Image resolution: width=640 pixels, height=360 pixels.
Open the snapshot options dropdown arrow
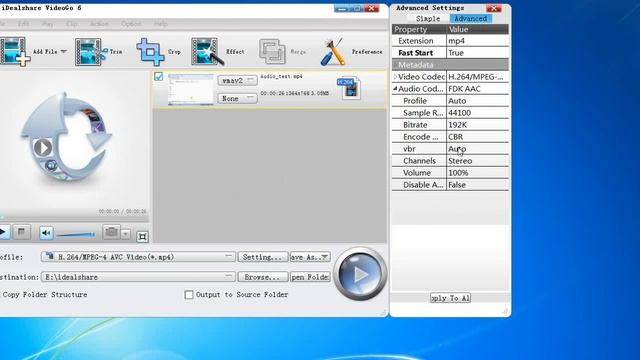[x=126, y=234]
